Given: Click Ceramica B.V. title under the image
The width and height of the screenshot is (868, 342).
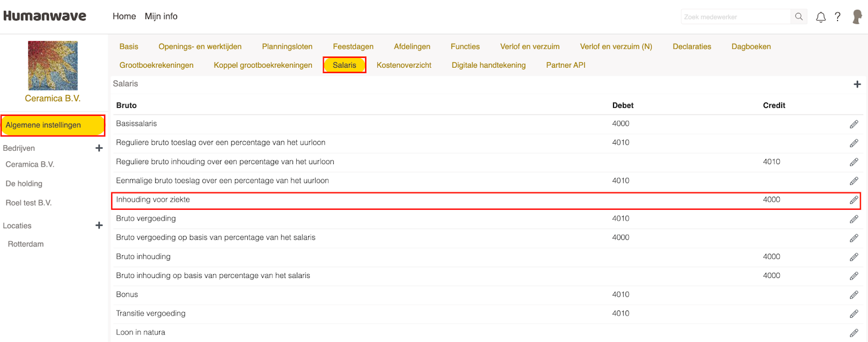Looking at the screenshot, I should click(53, 98).
